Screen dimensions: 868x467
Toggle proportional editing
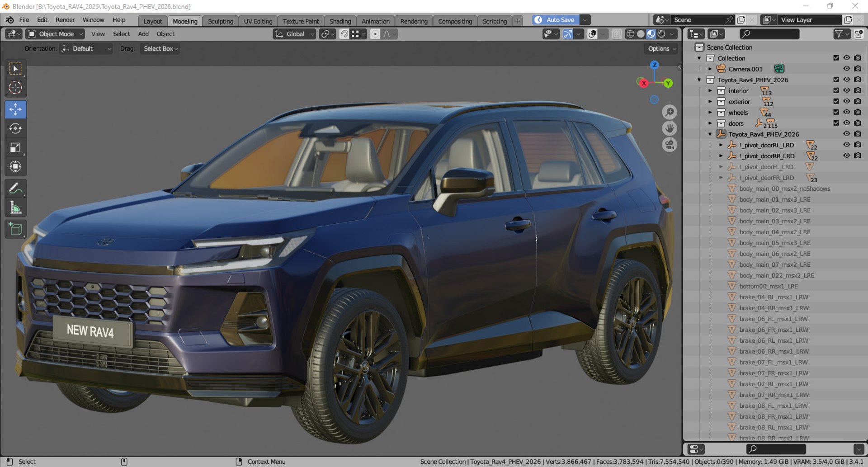tap(375, 34)
